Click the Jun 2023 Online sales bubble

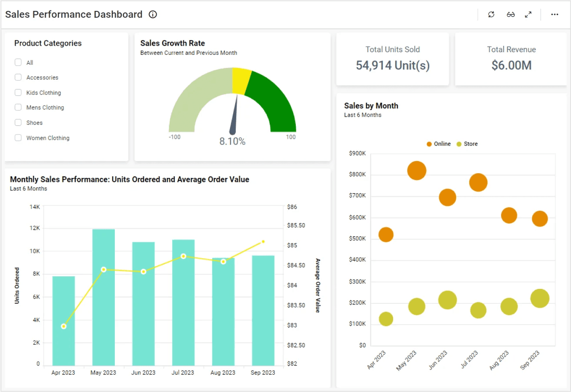click(x=447, y=198)
